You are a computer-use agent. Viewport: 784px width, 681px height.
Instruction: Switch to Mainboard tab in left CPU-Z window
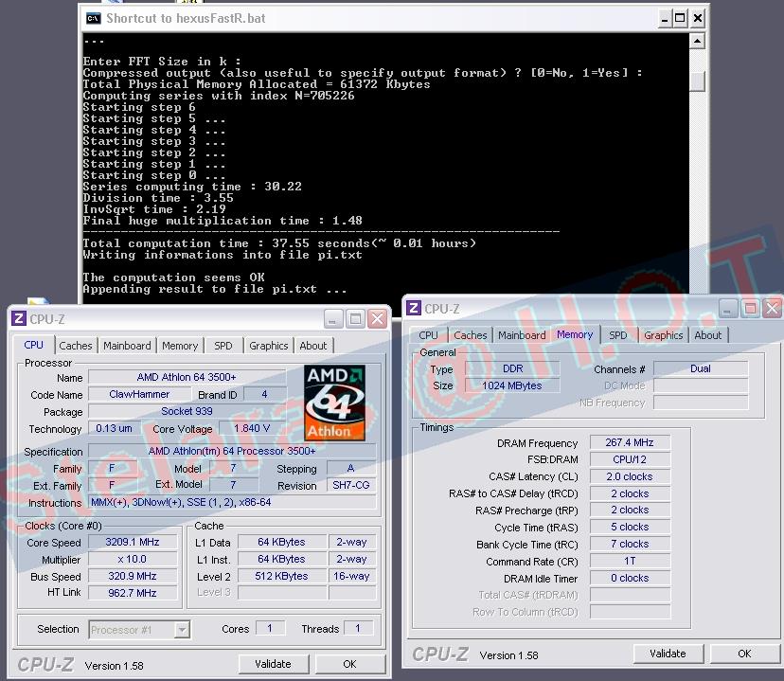(127, 346)
